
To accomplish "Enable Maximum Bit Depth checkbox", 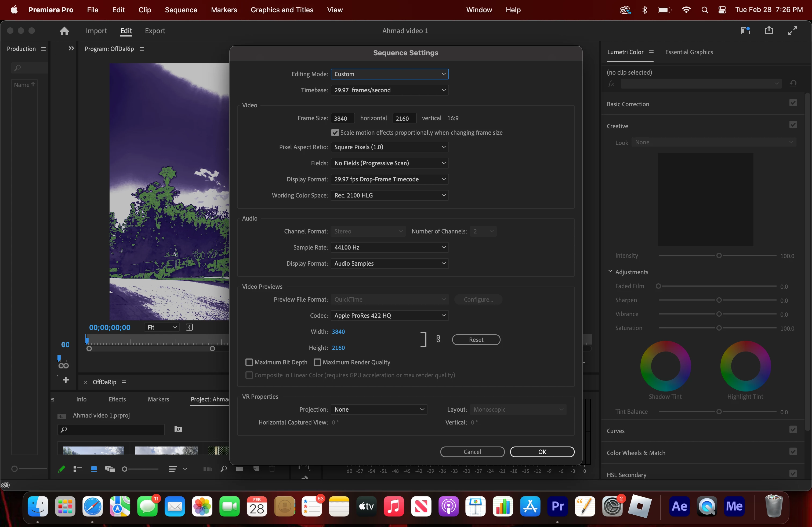I will [249, 362].
